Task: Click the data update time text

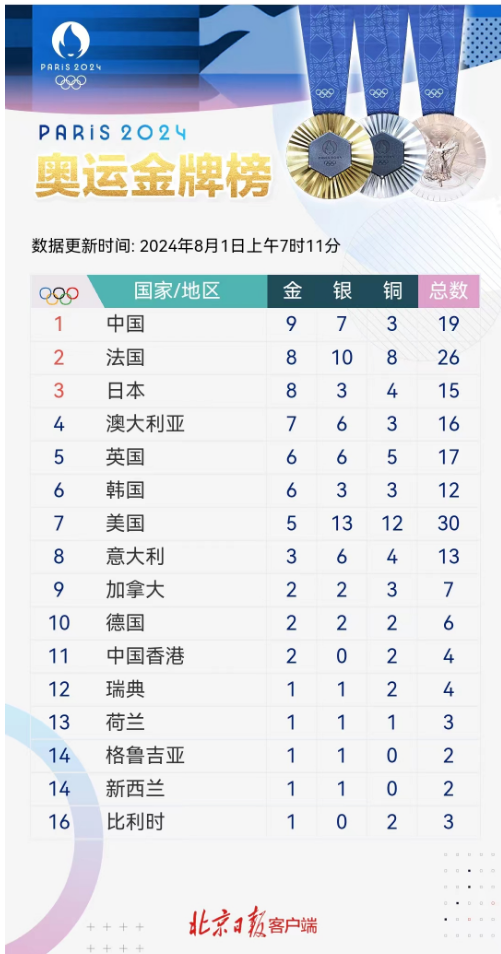Action: 186,246
